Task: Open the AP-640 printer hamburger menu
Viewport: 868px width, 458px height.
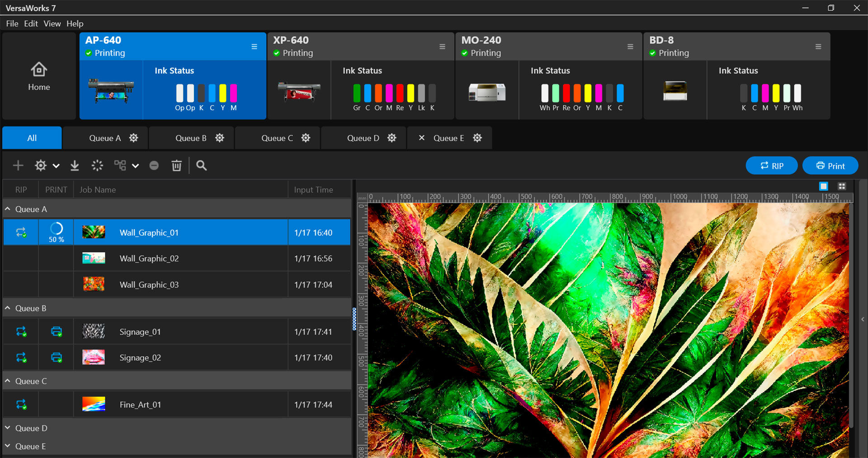Action: point(255,47)
